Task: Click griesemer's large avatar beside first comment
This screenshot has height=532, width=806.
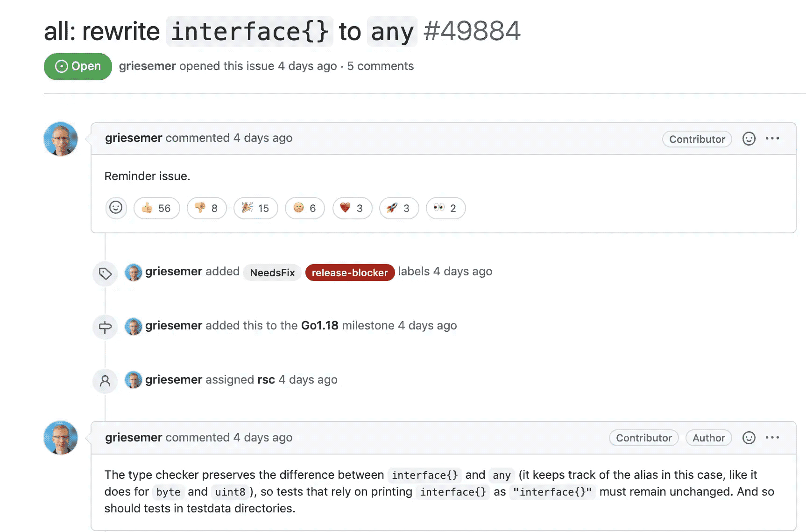Action: (61, 139)
